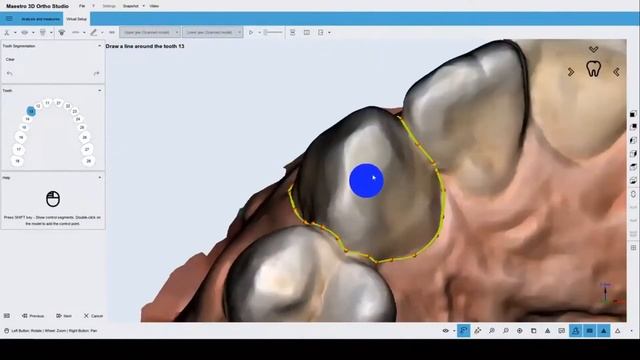Click the list icon left of Previous

click(x=7, y=316)
